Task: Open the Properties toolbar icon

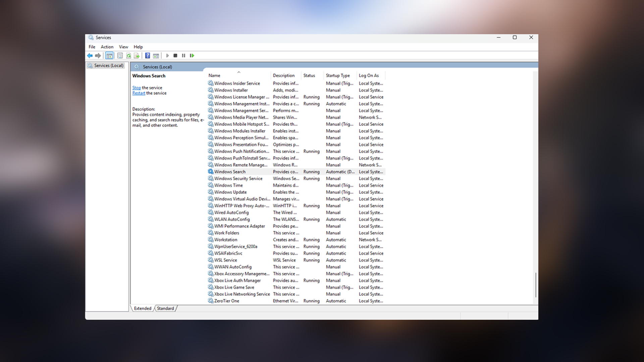Action: coord(120,56)
